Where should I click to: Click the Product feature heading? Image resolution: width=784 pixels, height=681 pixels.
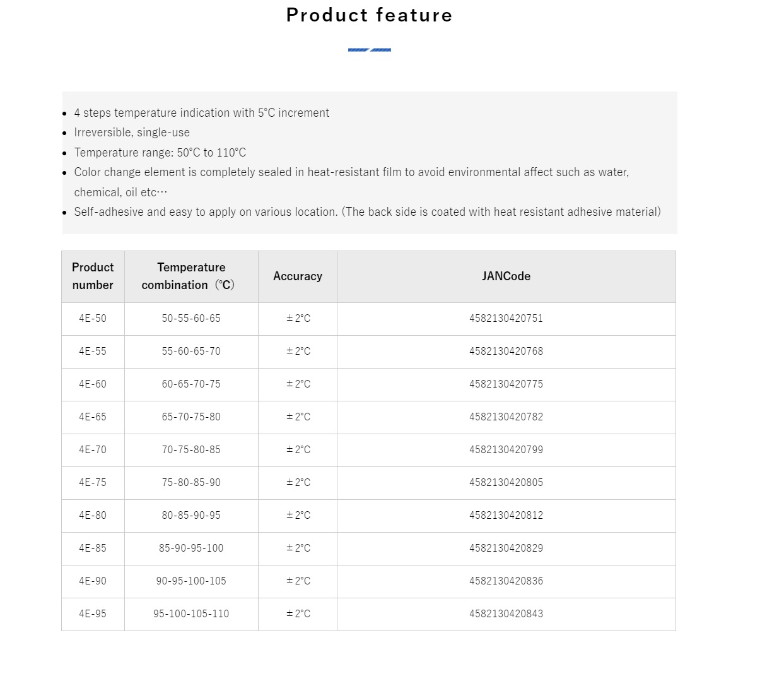[369, 15]
